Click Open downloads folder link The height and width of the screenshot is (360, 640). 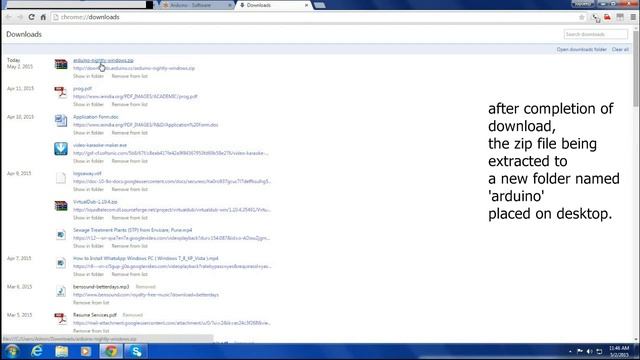pos(582,49)
